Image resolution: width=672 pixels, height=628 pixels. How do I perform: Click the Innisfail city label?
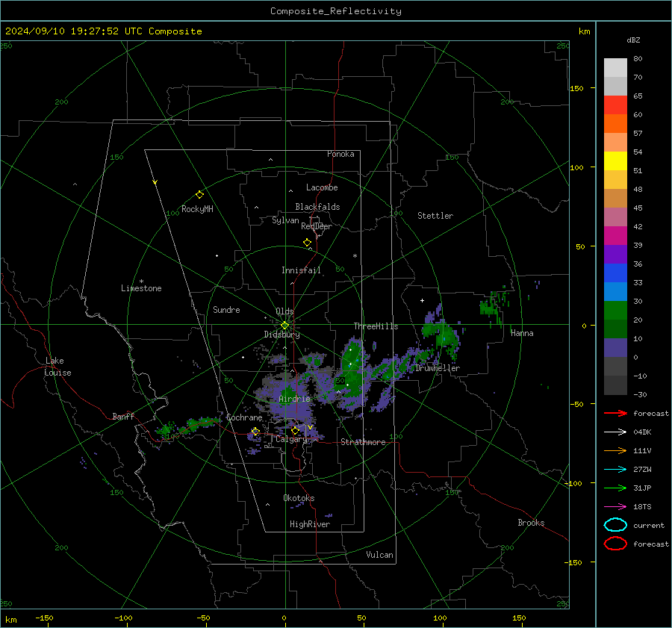tap(302, 270)
